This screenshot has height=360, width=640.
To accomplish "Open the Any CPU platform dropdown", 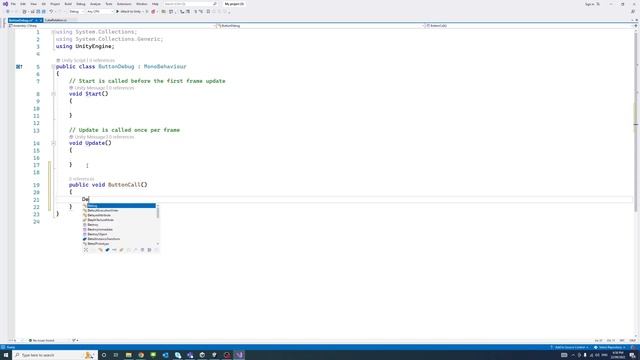I will [99, 11].
